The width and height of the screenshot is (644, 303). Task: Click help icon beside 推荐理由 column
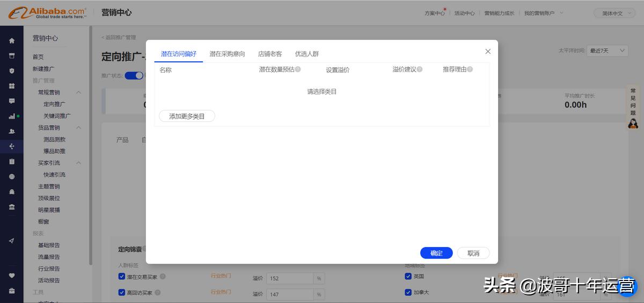(x=470, y=69)
